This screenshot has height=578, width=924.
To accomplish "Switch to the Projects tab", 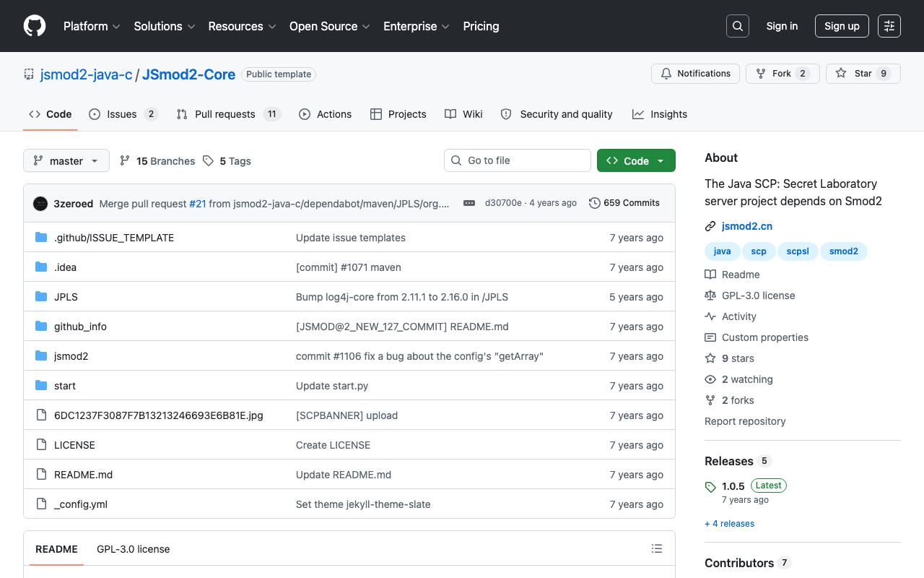I will click(398, 114).
